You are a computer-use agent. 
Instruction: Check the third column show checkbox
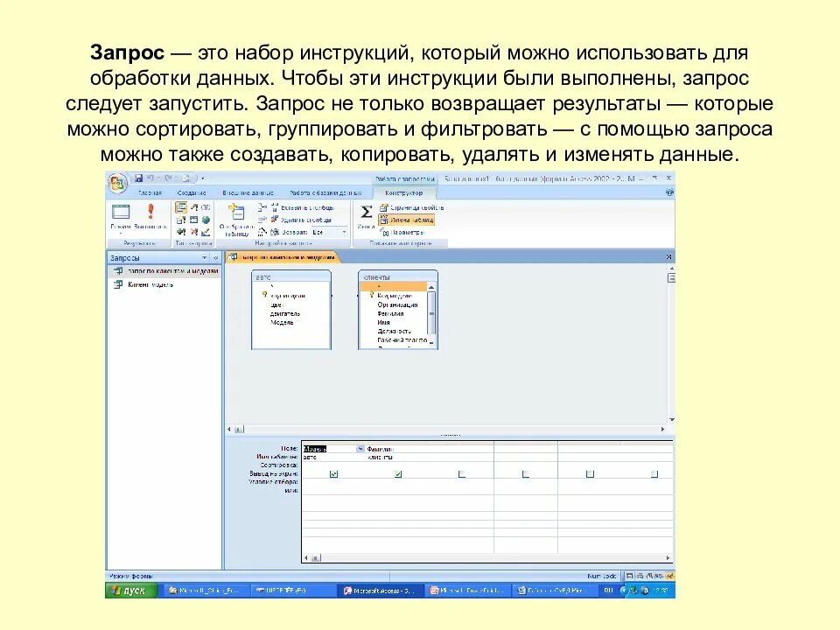(462, 474)
